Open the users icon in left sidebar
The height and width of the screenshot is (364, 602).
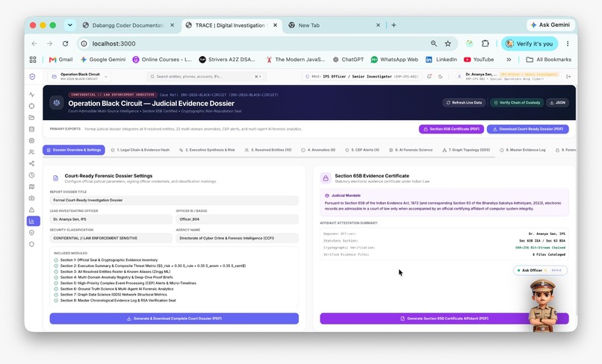click(32, 152)
